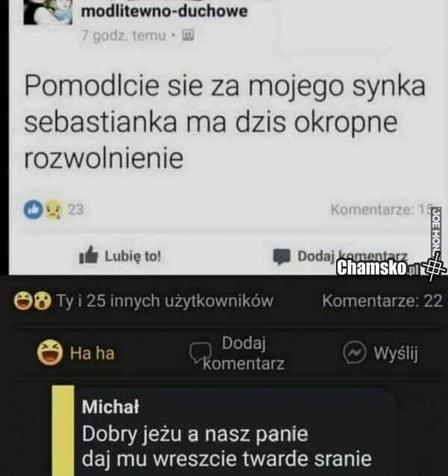
Task: Click the dark-mode comment bubble icon
Action: (x=200, y=352)
